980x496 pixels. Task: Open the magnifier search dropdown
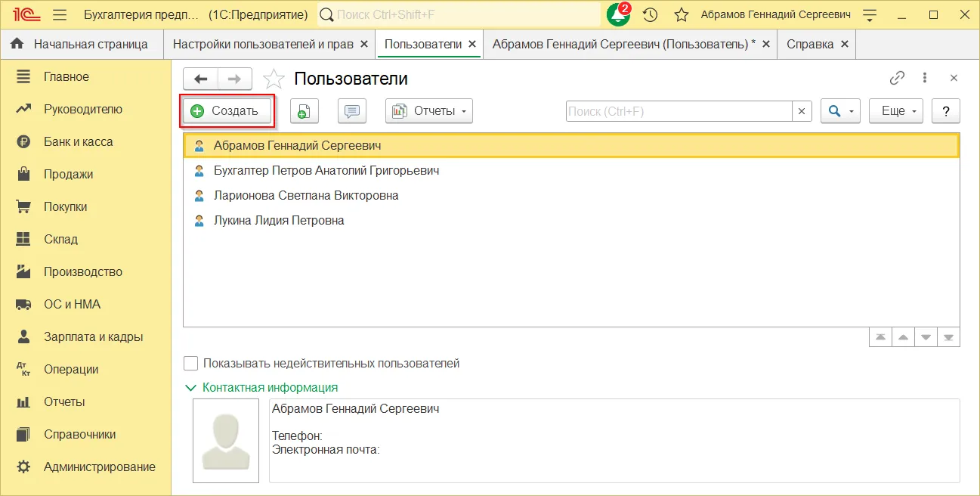[x=839, y=111]
